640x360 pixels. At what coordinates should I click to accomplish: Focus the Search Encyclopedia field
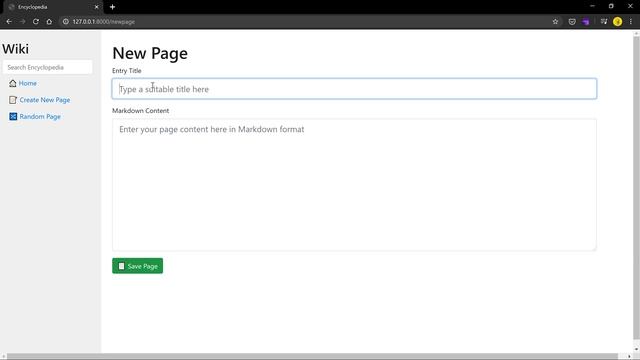[47, 67]
